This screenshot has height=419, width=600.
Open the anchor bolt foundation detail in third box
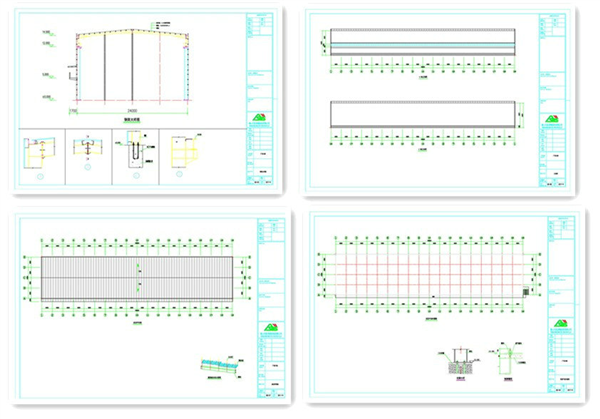coord(135,150)
